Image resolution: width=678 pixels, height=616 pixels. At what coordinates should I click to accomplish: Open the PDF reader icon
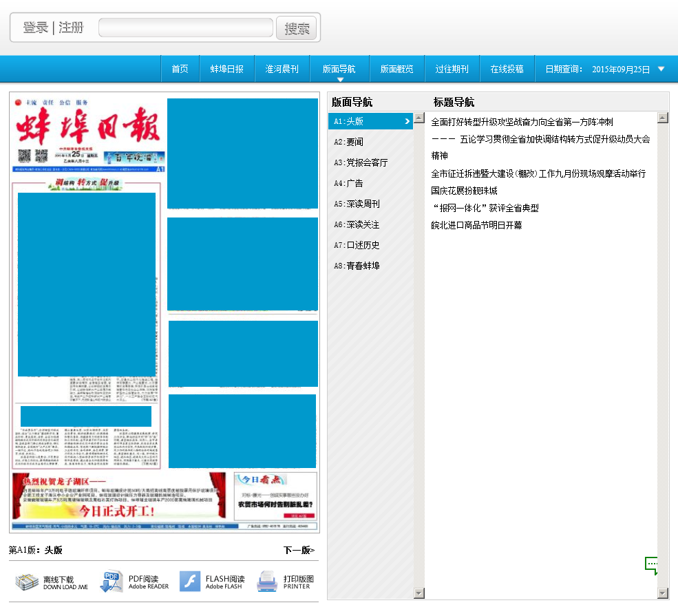[111, 581]
